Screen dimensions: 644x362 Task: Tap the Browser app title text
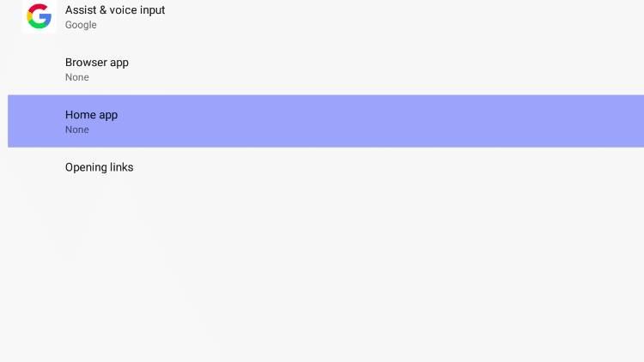pos(97,63)
